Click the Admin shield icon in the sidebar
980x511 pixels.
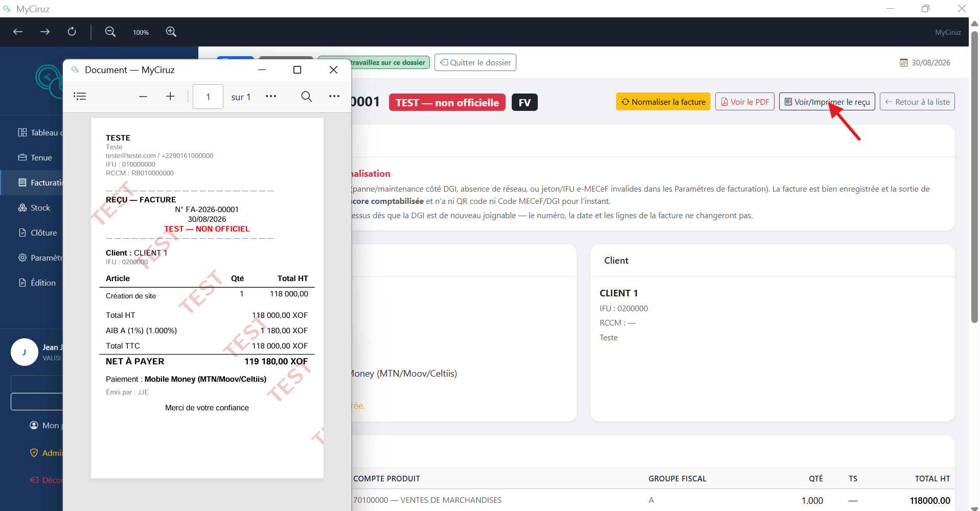[x=34, y=453]
